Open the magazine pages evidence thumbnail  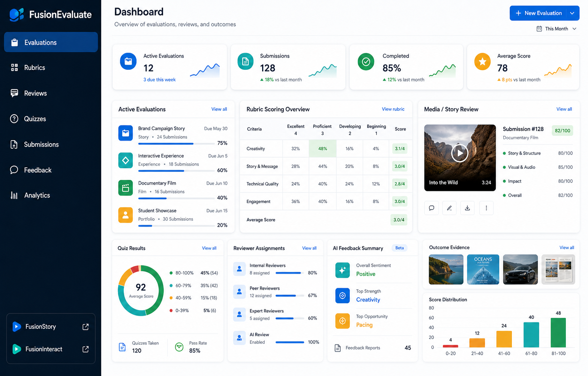click(558, 270)
